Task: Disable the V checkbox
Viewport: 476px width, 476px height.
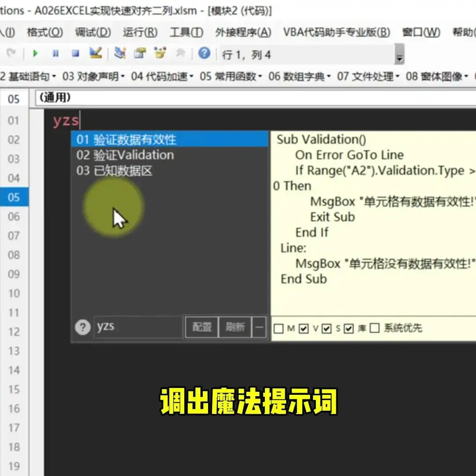Action: tap(304, 328)
